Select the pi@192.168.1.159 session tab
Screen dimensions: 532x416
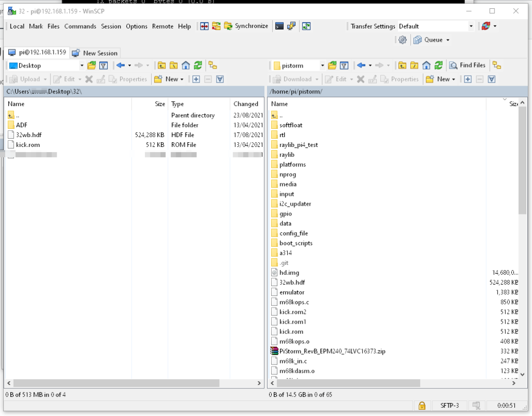click(x=37, y=52)
